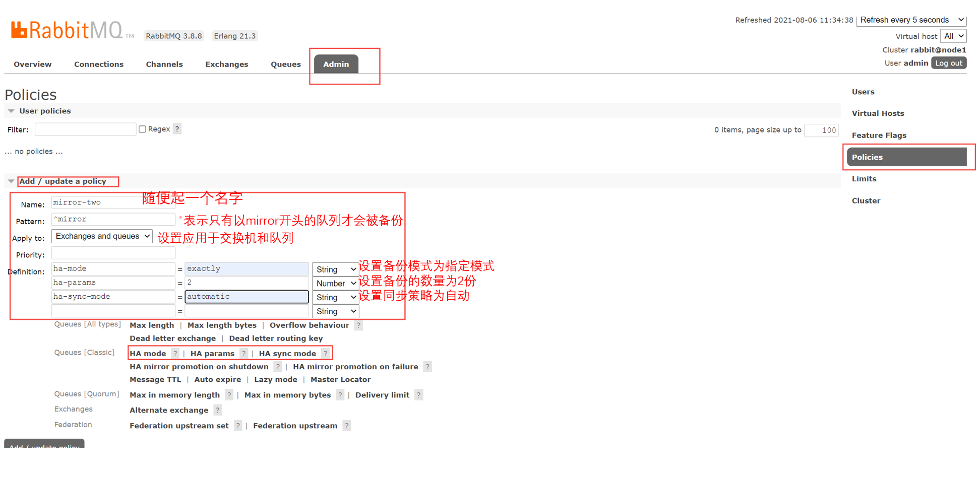The width and height of the screenshot is (980, 482).
Task: Open help for Max in memory length
Action: tap(229, 395)
